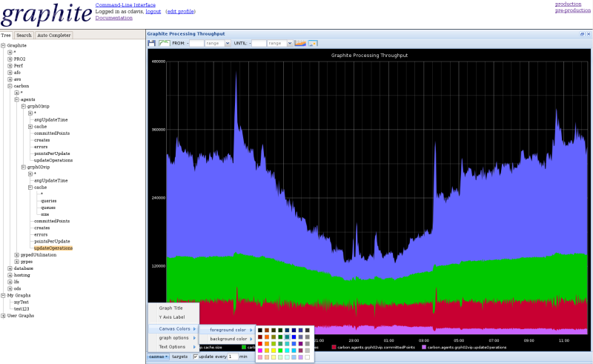Open the FROM range dropdown
593x364 pixels.
coord(227,44)
